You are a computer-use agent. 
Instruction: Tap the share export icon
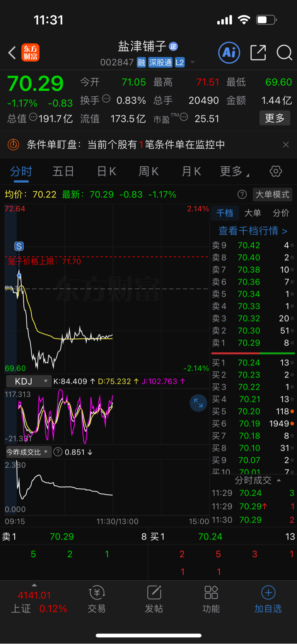[258, 53]
